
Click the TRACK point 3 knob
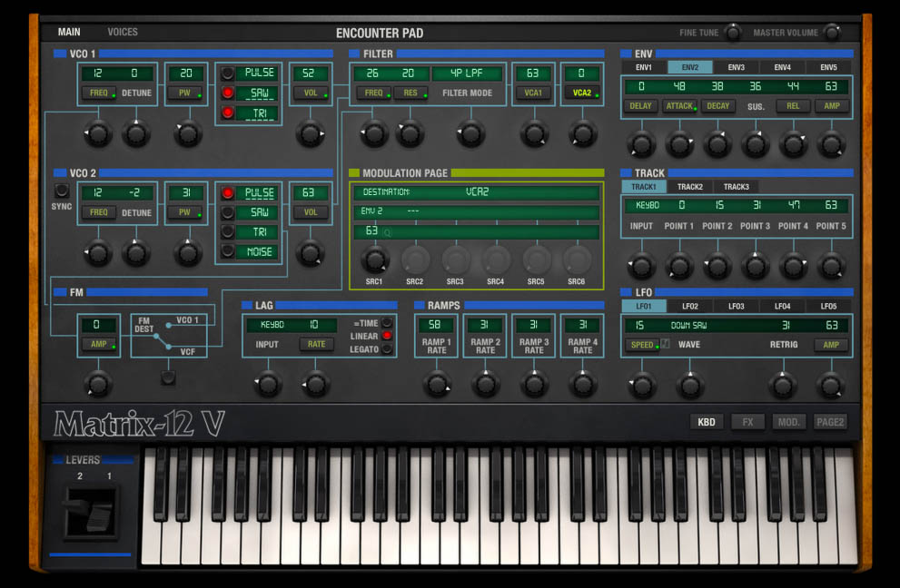755,266
